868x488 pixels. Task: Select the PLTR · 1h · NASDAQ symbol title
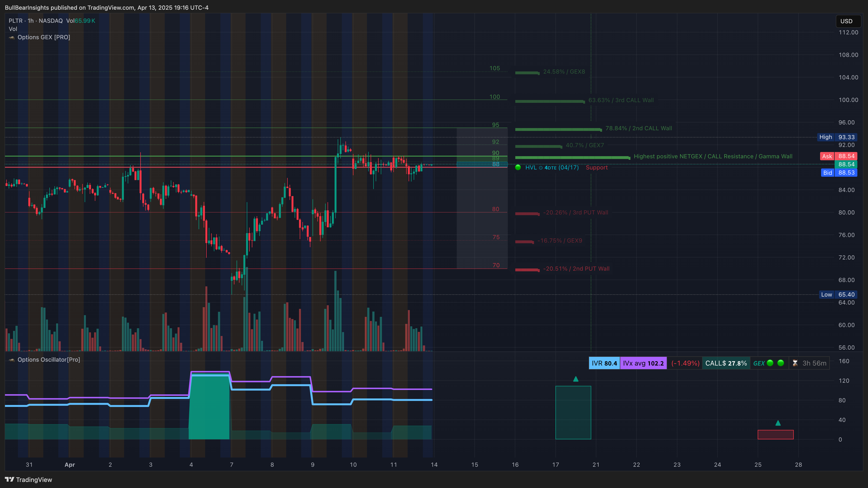tap(36, 21)
